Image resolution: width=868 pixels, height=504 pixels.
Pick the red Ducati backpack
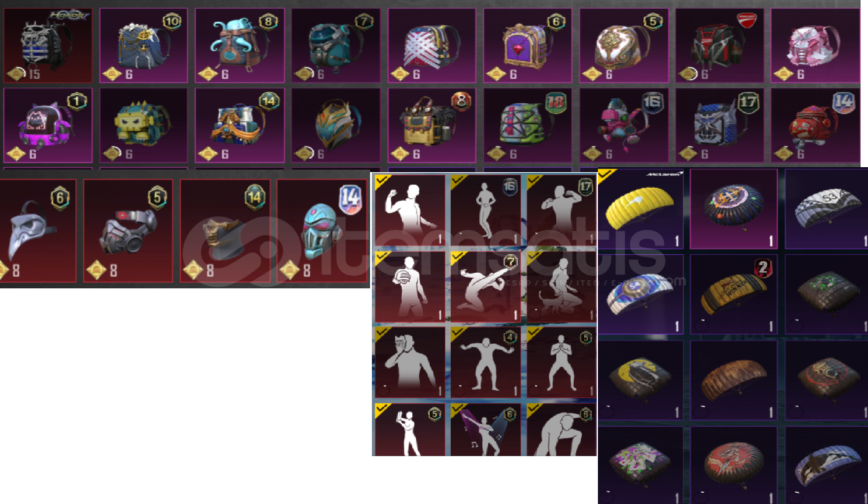720,45
